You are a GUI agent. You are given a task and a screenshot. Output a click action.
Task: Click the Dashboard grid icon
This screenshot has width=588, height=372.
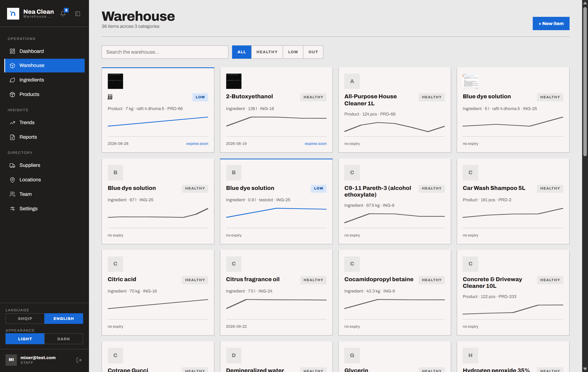13,51
